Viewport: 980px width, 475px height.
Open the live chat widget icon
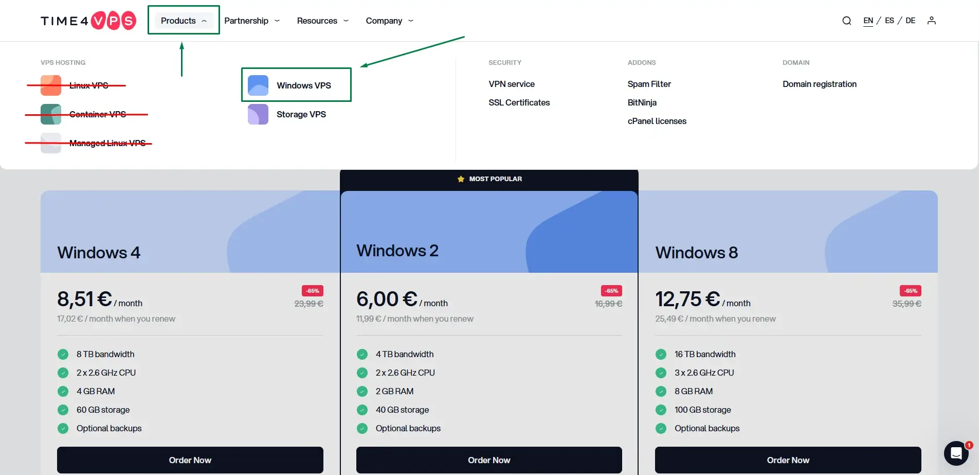[x=956, y=453]
